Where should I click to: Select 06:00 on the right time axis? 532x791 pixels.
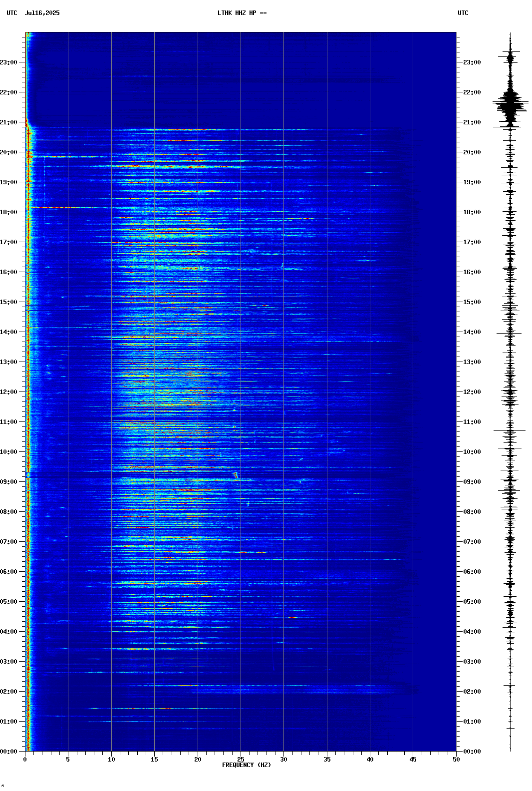pyautogui.click(x=472, y=572)
